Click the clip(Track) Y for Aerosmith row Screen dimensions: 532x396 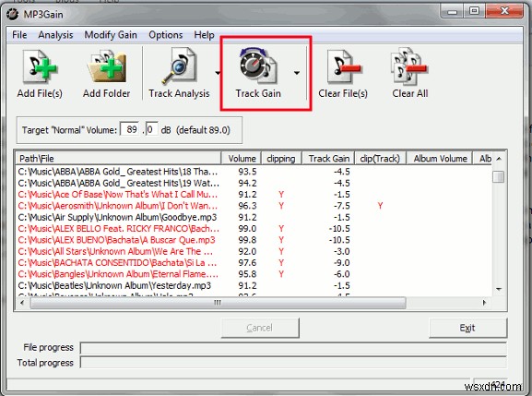point(380,206)
